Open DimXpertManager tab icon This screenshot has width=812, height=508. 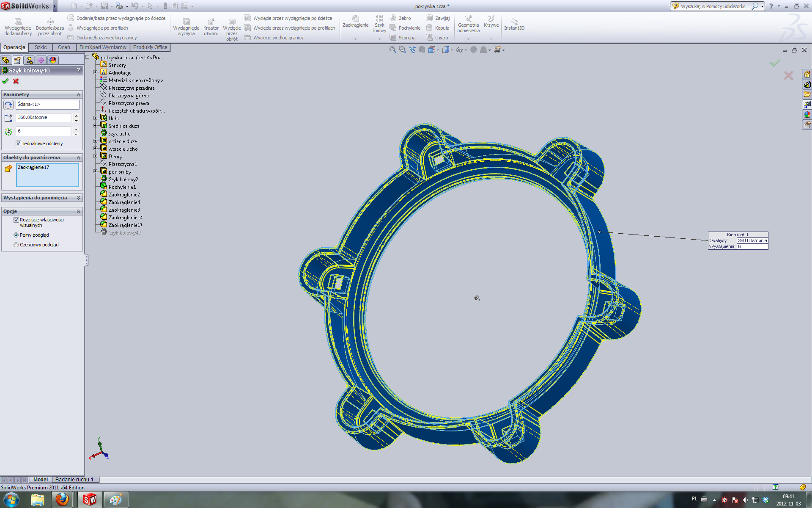tap(41, 60)
